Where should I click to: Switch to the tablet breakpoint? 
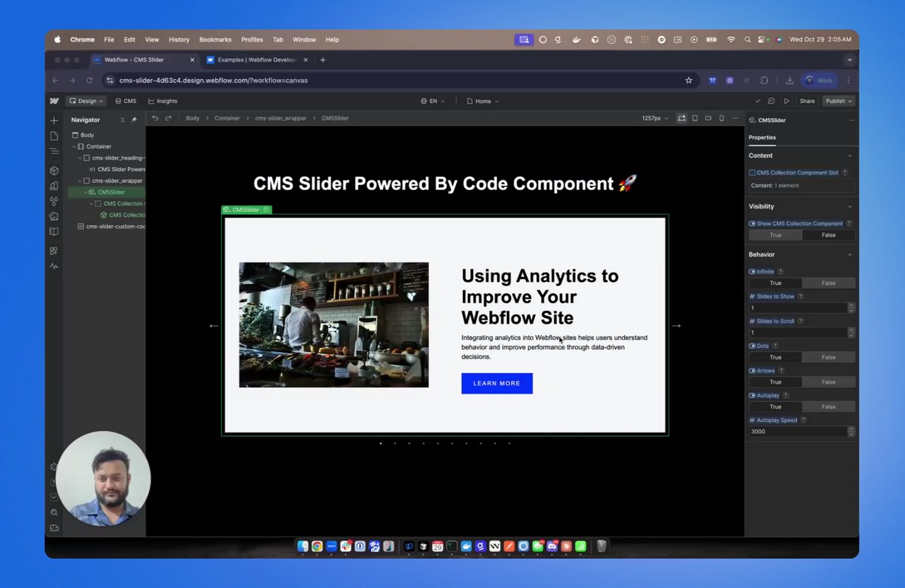tap(695, 118)
